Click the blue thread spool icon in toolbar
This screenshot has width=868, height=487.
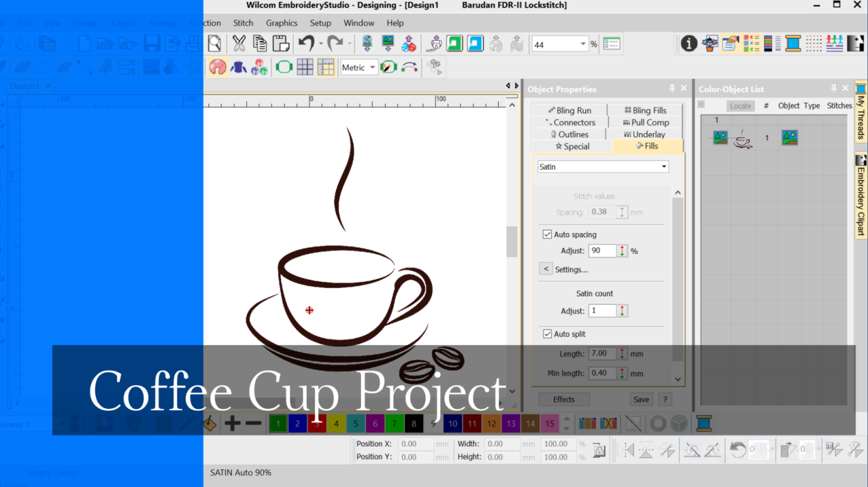[793, 43]
